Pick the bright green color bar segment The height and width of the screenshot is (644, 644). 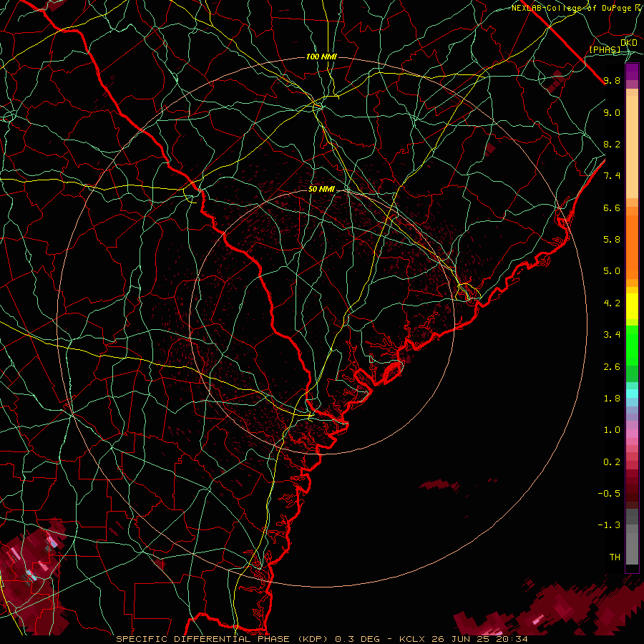pyautogui.click(x=632, y=345)
